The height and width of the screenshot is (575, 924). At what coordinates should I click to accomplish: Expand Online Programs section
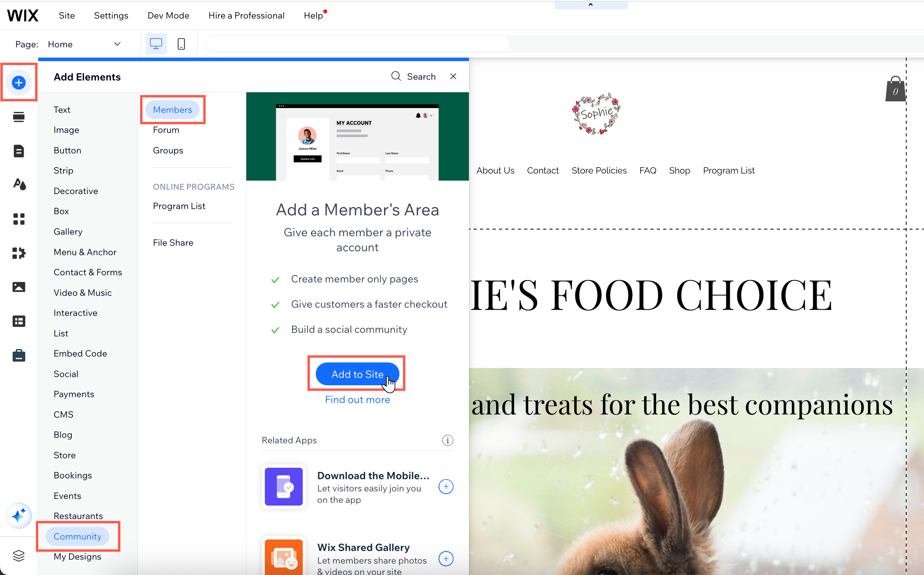(193, 187)
